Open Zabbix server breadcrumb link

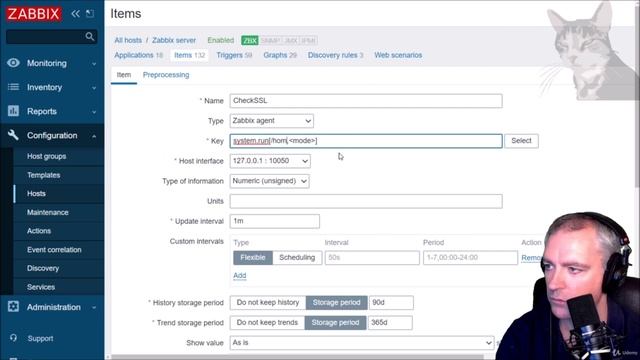174,40
